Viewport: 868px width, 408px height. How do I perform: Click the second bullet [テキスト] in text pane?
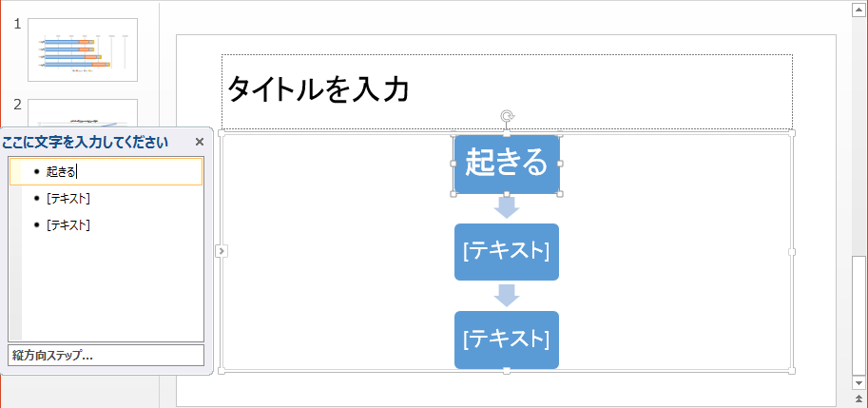point(68,199)
